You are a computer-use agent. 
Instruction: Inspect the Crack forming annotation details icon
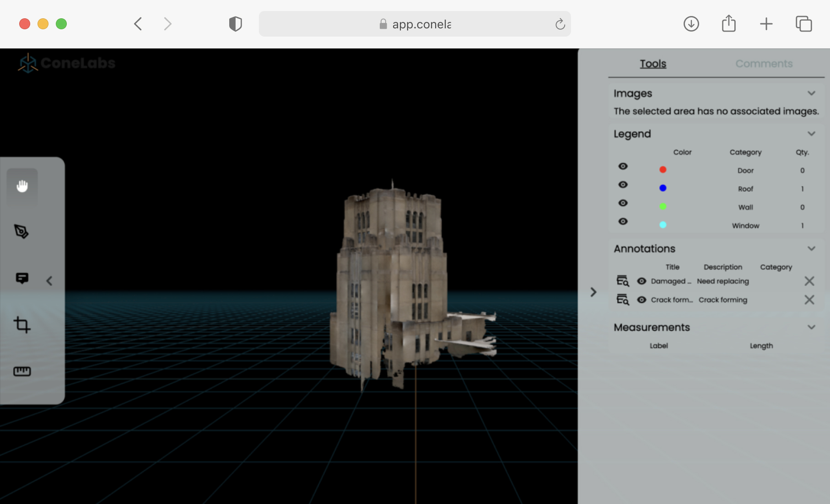coord(623,300)
